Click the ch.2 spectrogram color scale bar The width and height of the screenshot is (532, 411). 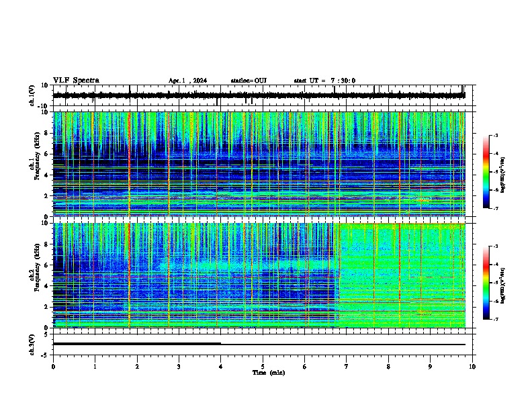[486, 283]
